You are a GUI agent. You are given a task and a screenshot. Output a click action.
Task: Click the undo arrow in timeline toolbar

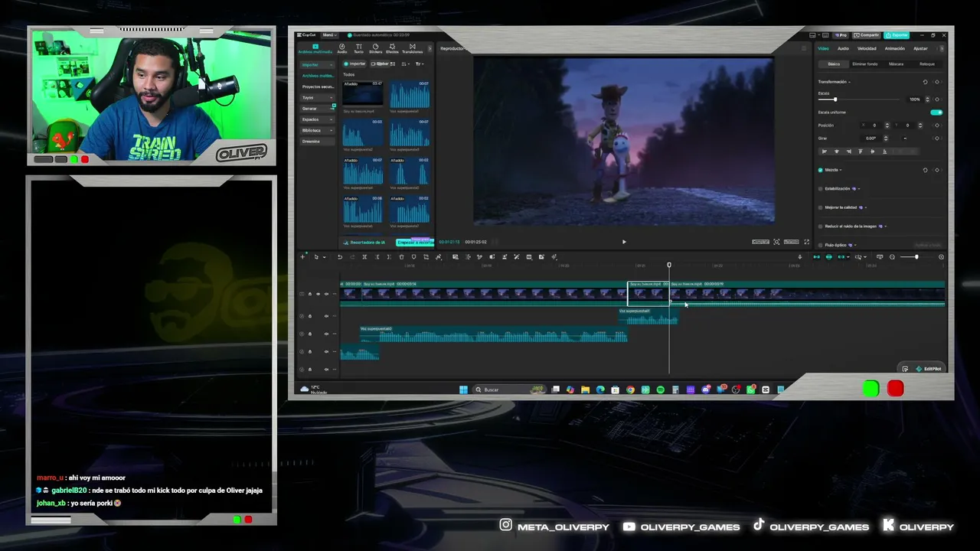pyautogui.click(x=340, y=257)
